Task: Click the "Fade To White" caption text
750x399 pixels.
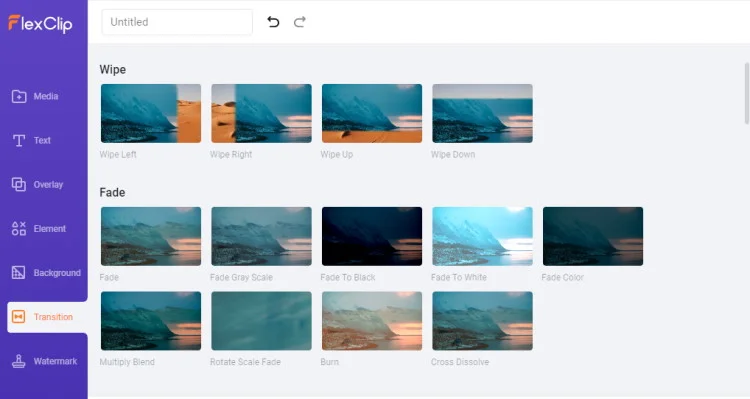Action: click(x=459, y=277)
